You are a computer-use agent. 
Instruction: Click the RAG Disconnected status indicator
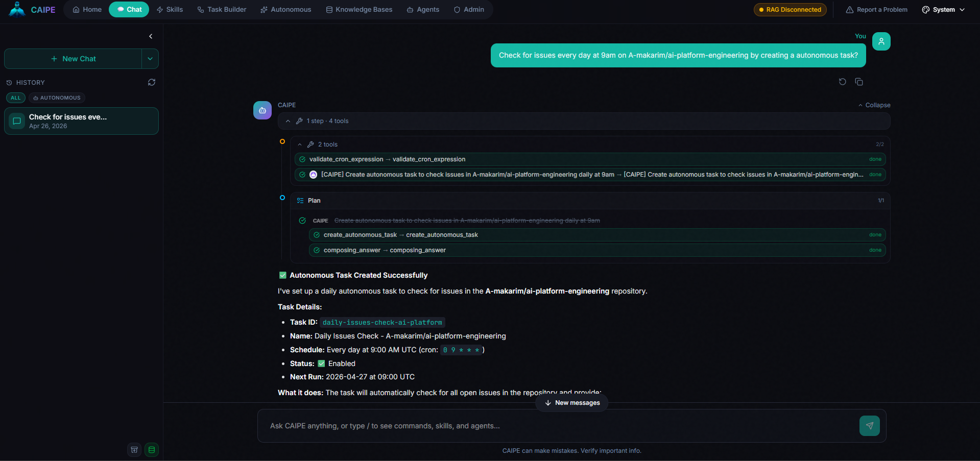[x=790, y=9]
